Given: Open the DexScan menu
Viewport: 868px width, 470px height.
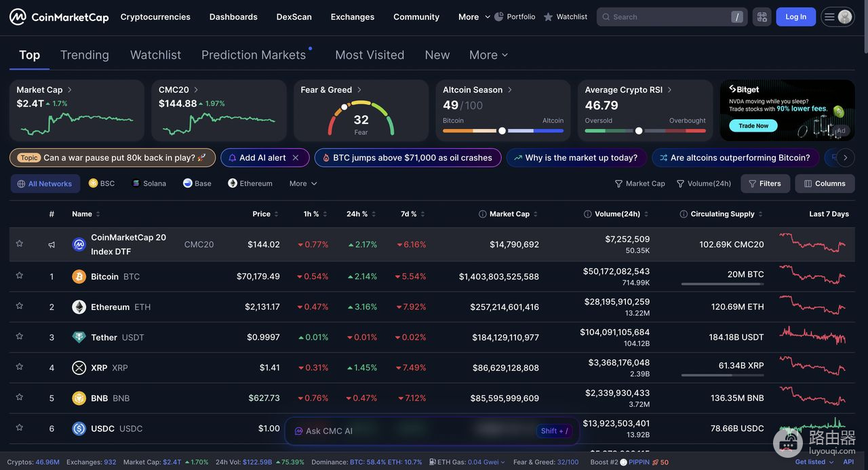Looking at the screenshot, I should tap(294, 17).
